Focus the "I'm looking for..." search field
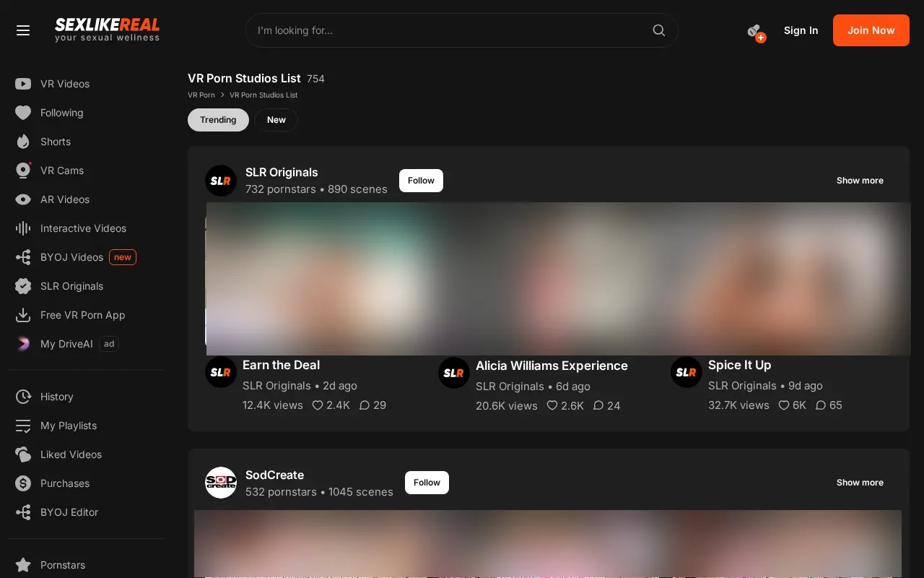The width and height of the screenshot is (924, 578). 462,30
